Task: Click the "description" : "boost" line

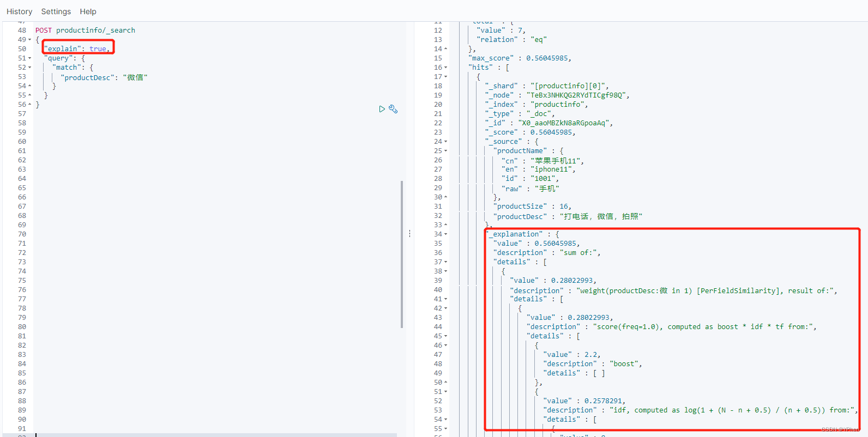Action: [593, 364]
